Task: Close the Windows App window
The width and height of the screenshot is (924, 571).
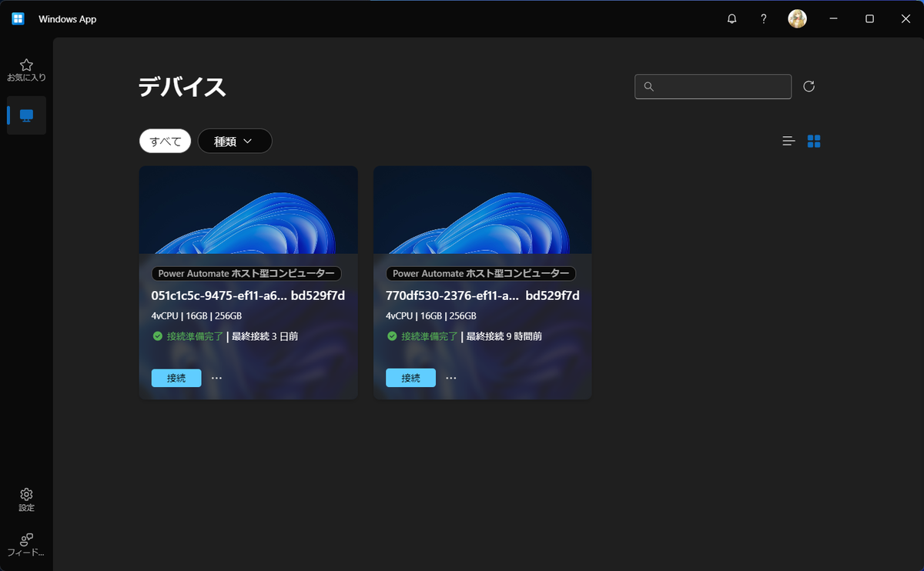Action: (x=906, y=19)
